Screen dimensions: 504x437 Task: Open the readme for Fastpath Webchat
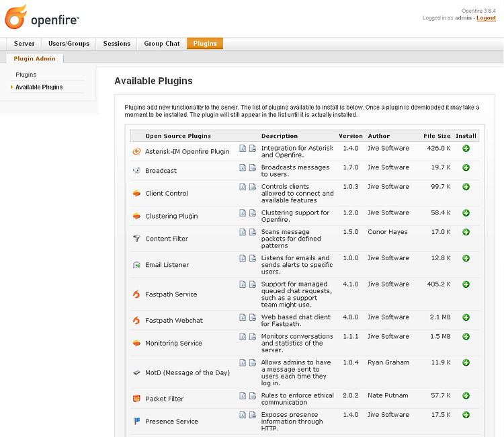point(243,317)
